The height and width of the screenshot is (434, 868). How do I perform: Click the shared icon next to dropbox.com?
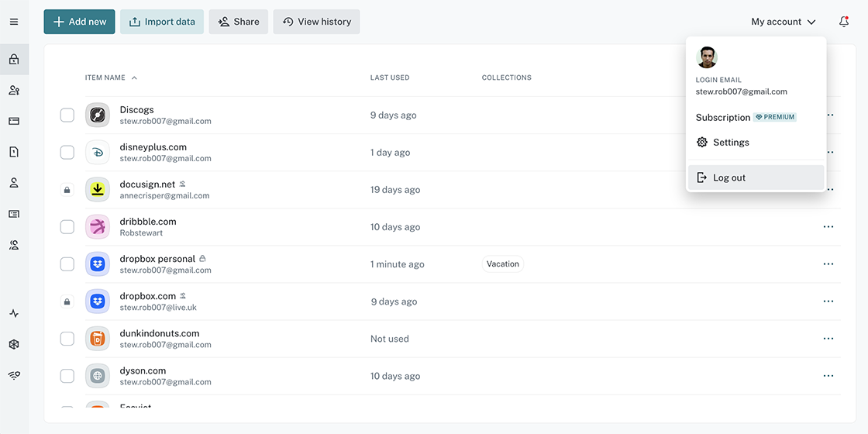(x=183, y=296)
